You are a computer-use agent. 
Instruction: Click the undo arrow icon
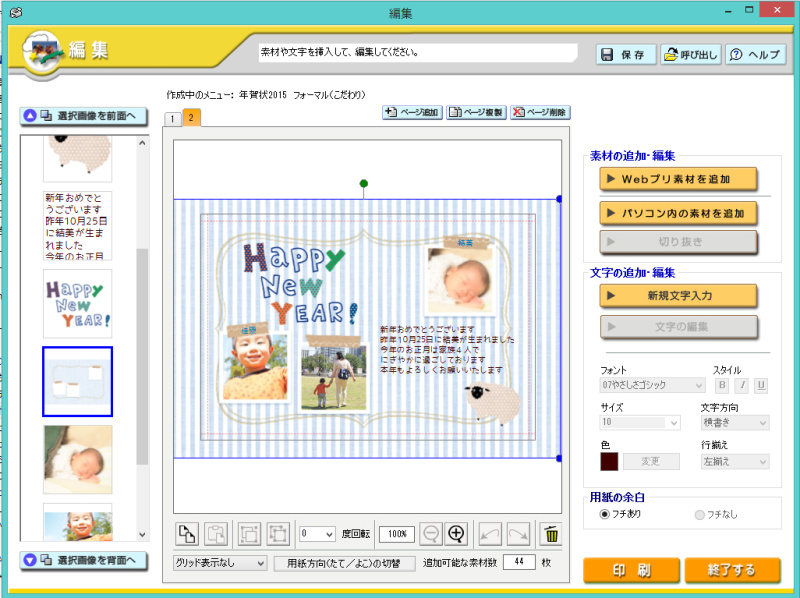tap(490, 534)
